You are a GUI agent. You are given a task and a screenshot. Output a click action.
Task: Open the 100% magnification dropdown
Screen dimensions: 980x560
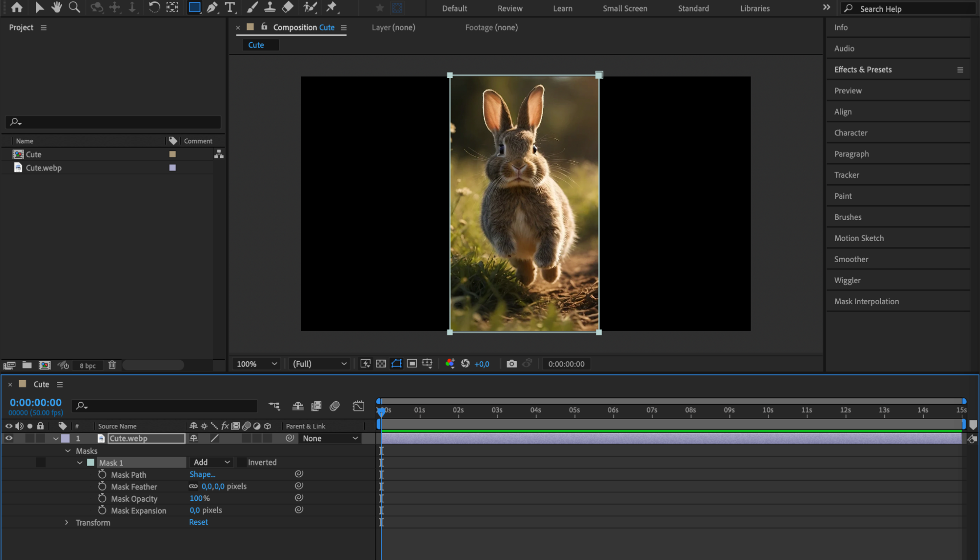pos(257,364)
